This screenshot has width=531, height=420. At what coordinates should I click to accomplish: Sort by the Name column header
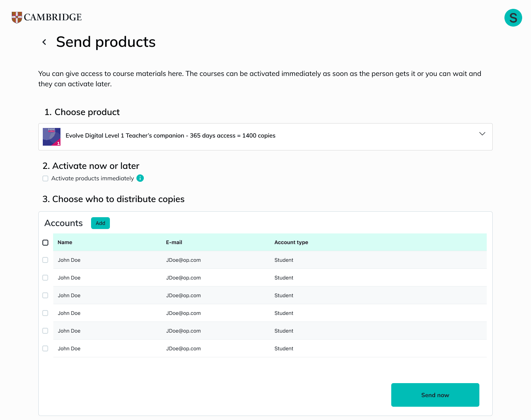pyautogui.click(x=65, y=242)
